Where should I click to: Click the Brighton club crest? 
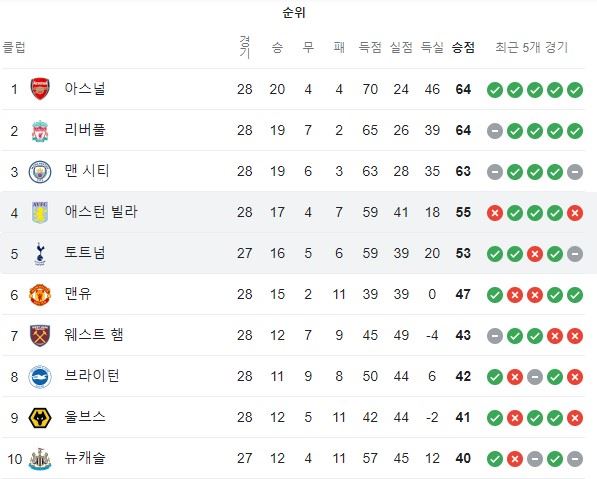pos(40,377)
